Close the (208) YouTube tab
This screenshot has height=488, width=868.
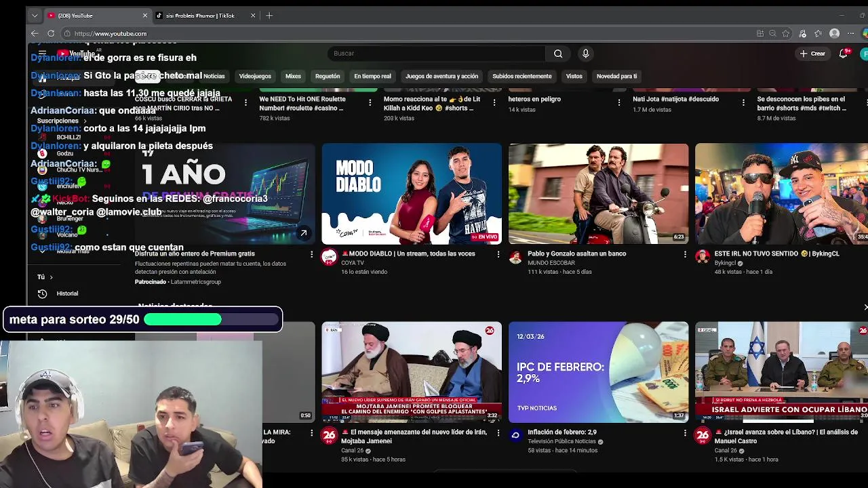pos(144,16)
